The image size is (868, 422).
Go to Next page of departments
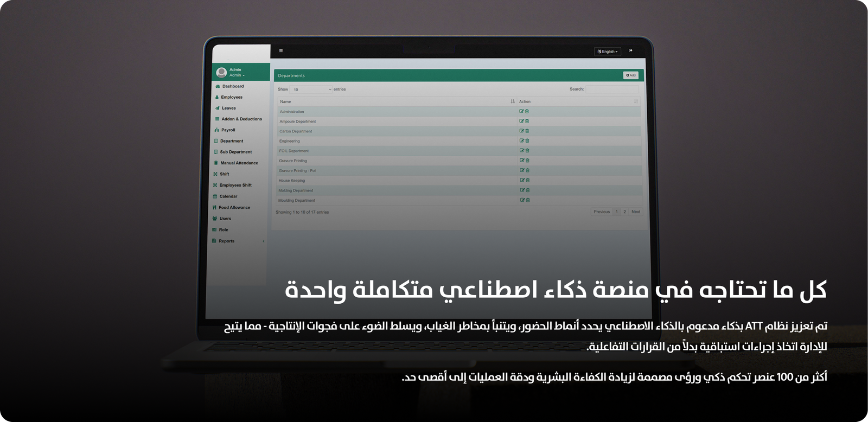636,212
